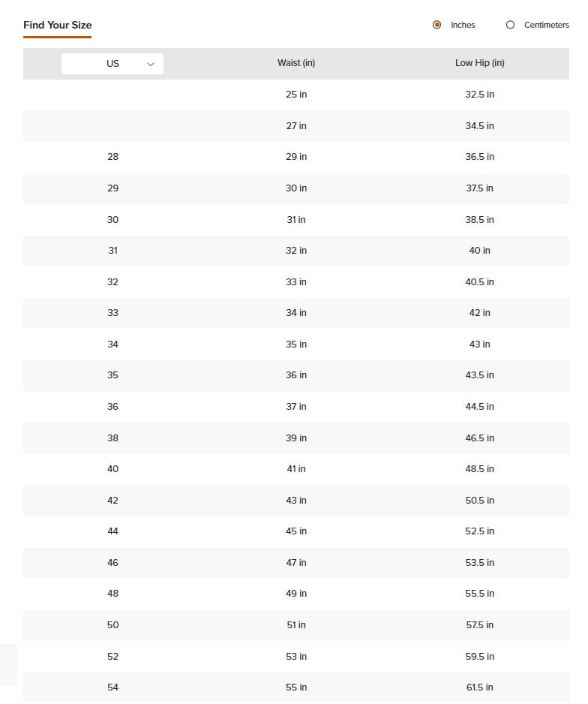
Task: Click the 48.5 in low hip value
Action: (479, 469)
